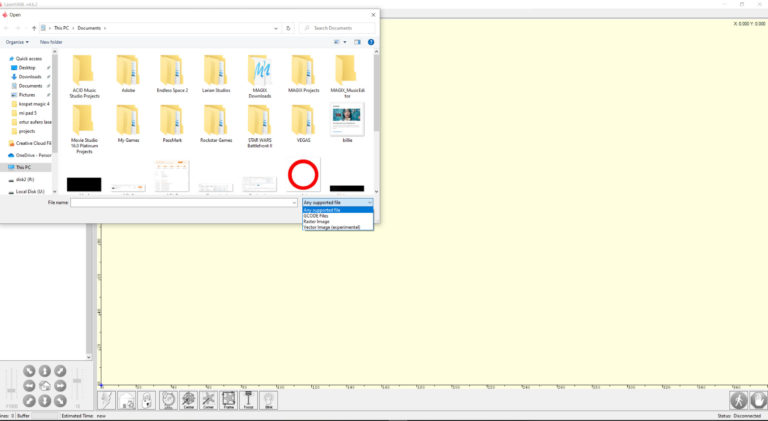Click the Focus toolbar icon
768x421 pixels.
coord(248,399)
